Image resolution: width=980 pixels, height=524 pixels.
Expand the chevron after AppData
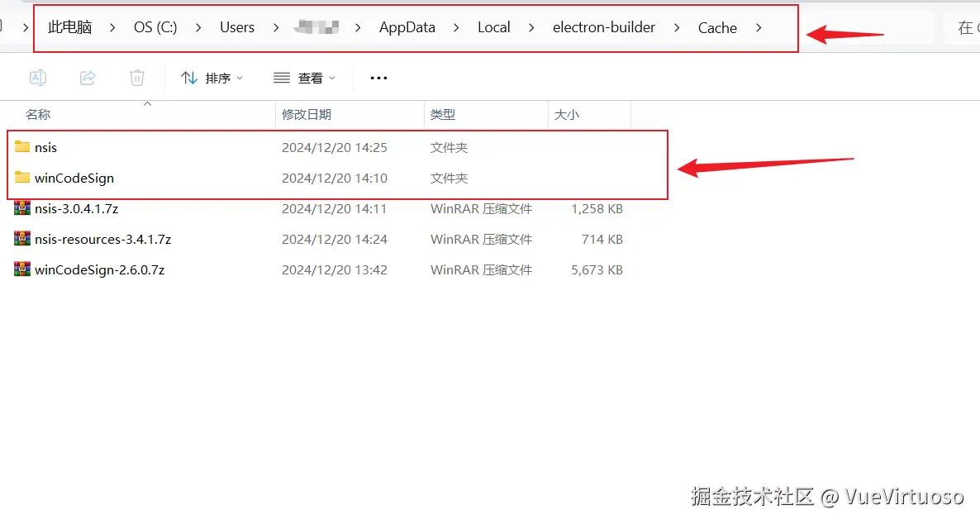(x=456, y=27)
